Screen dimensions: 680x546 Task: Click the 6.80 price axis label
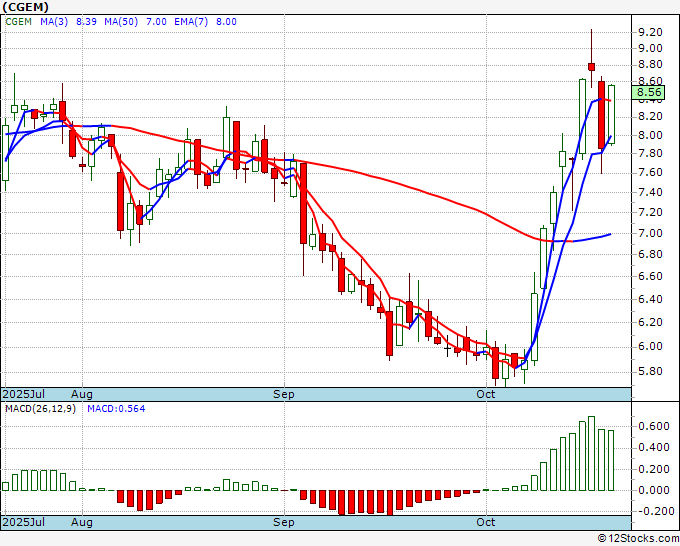click(x=650, y=254)
